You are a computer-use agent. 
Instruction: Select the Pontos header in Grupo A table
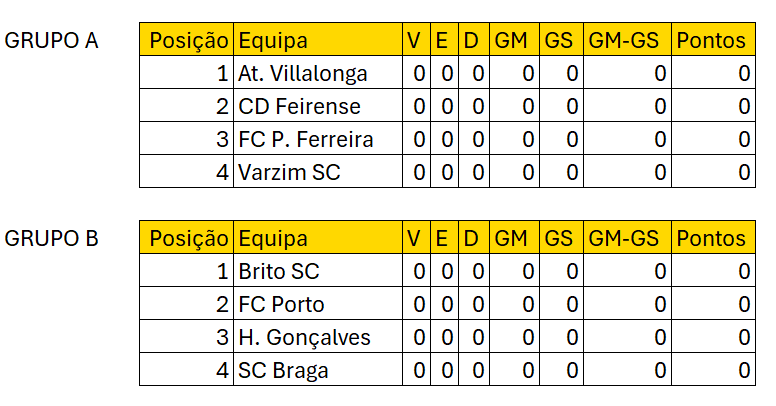click(x=711, y=41)
